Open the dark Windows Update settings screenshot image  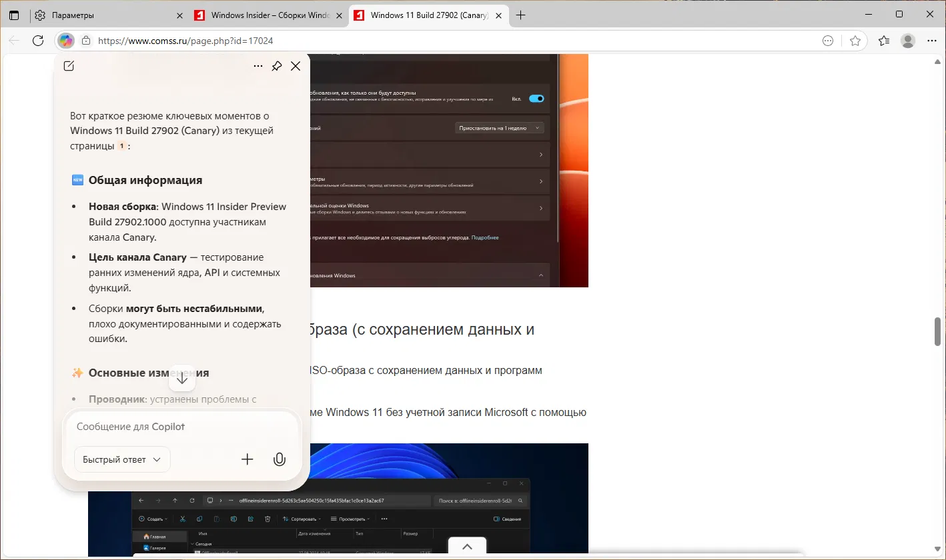click(x=449, y=171)
